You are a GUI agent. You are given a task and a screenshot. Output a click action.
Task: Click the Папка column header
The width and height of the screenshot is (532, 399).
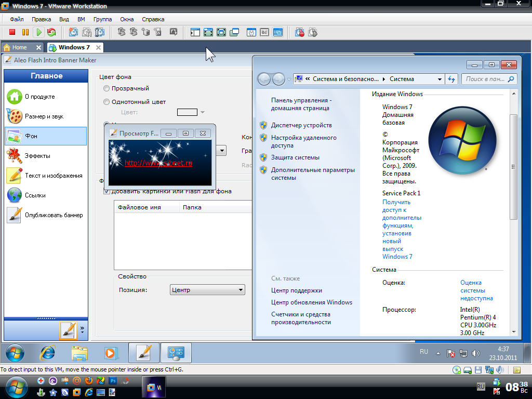pyautogui.click(x=216, y=207)
